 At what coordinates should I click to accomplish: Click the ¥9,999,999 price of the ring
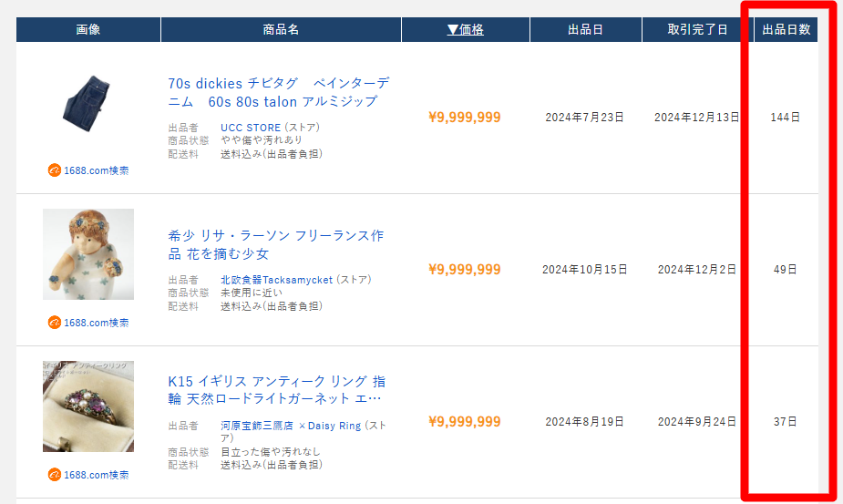464,422
